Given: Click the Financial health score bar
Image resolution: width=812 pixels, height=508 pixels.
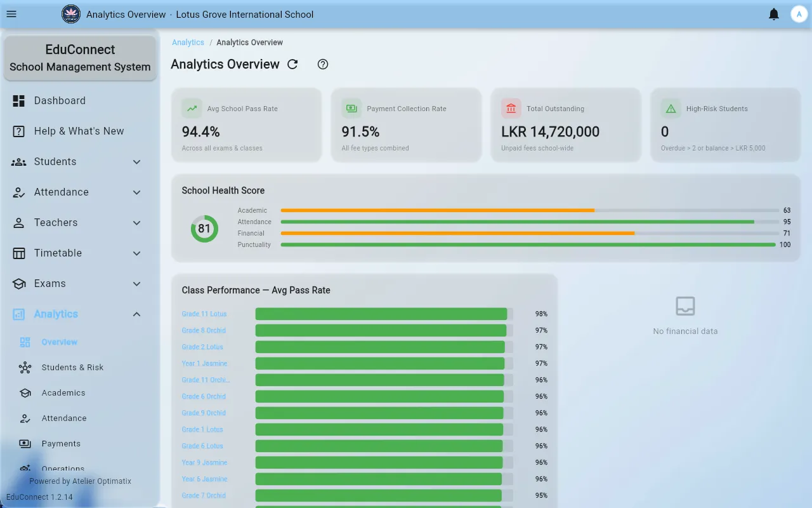Looking at the screenshot, I should click(530, 233).
